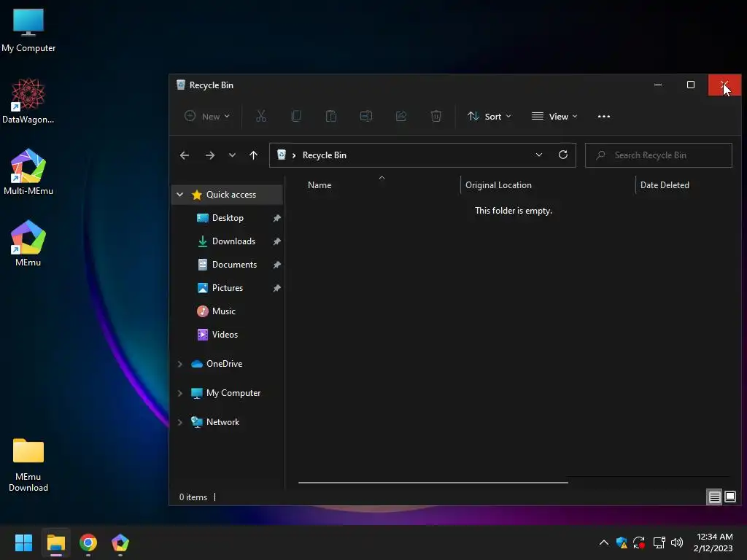Click 'This folder is empty.' message
This screenshot has height=560, width=747.
point(513,211)
